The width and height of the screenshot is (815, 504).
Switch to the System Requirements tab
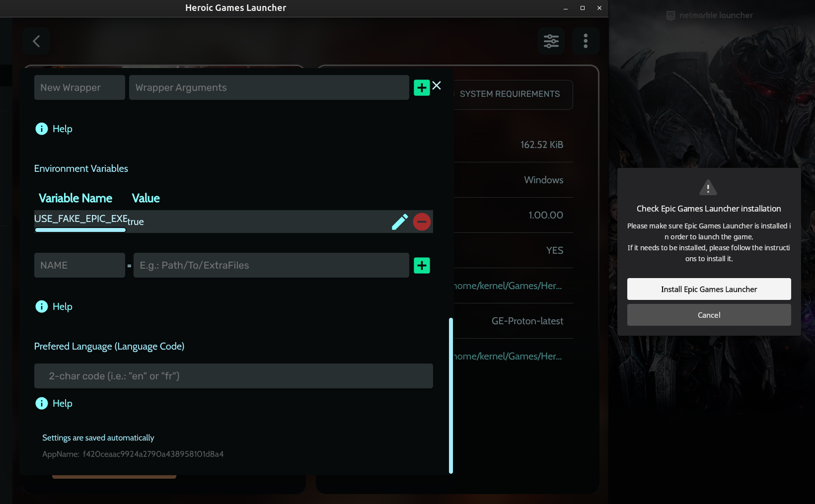click(x=510, y=94)
